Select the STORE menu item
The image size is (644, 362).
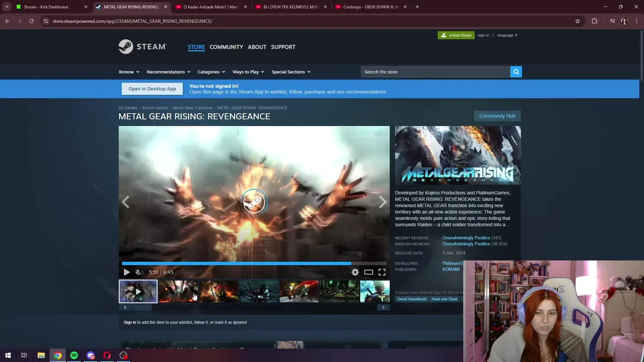click(196, 47)
